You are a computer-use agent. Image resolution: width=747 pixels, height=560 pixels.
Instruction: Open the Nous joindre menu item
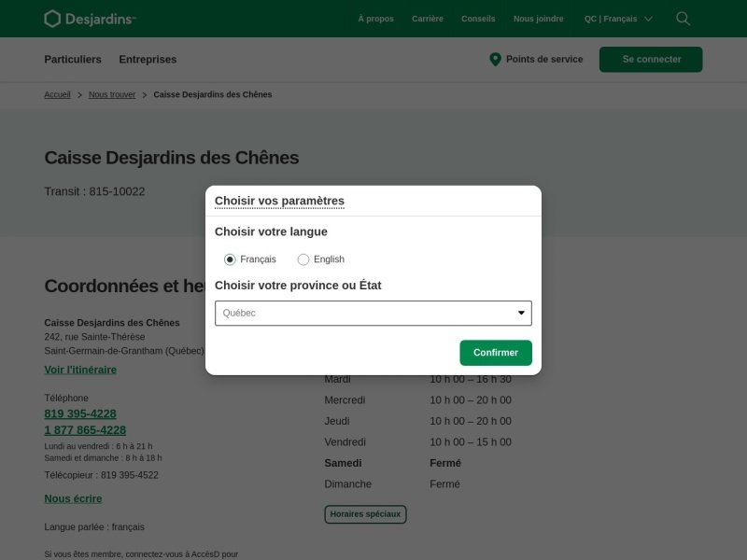(x=539, y=19)
